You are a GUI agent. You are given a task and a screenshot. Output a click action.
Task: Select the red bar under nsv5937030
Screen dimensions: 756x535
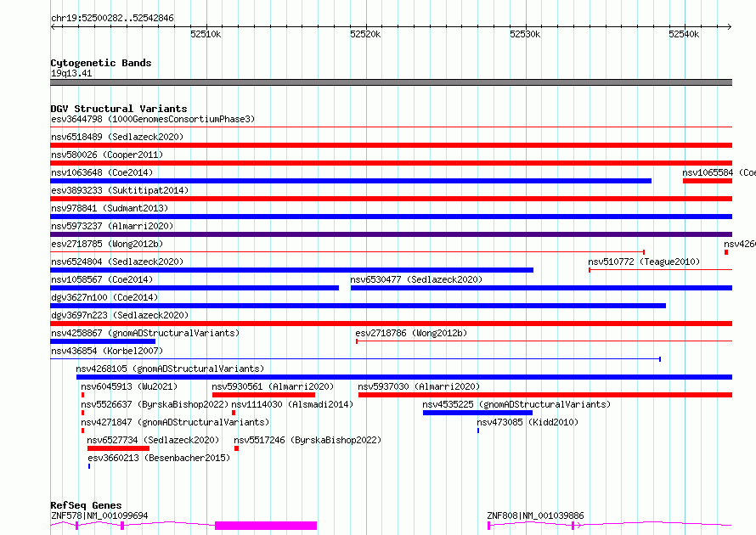545,395
